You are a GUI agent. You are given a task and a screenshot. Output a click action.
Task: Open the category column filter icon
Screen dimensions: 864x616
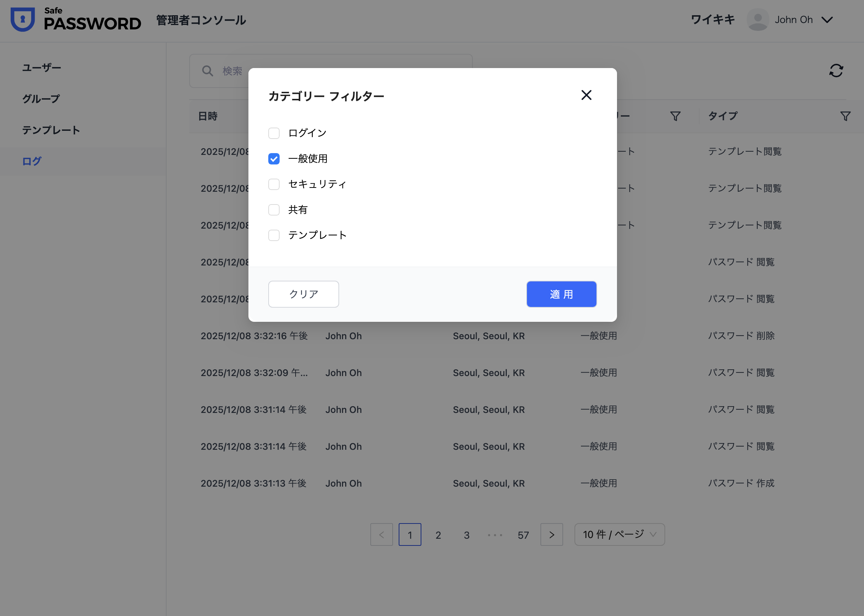coord(675,116)
